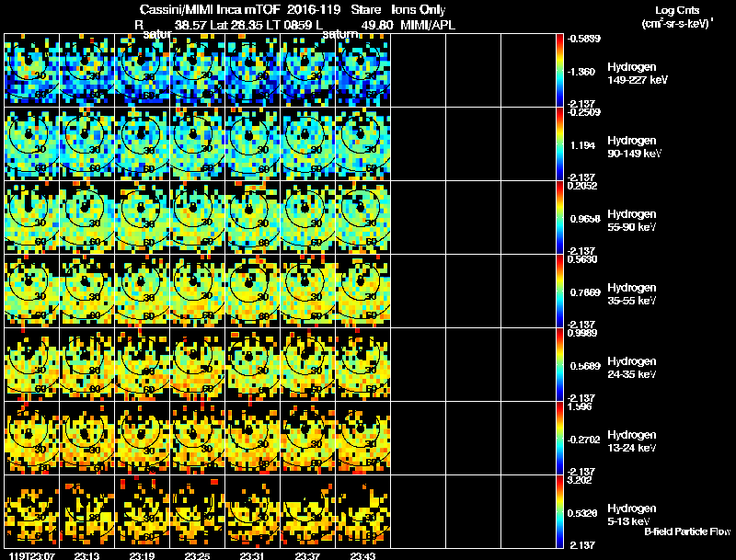
Task: Click the colorbar value '3.202'
Action: tap(580, 480)
